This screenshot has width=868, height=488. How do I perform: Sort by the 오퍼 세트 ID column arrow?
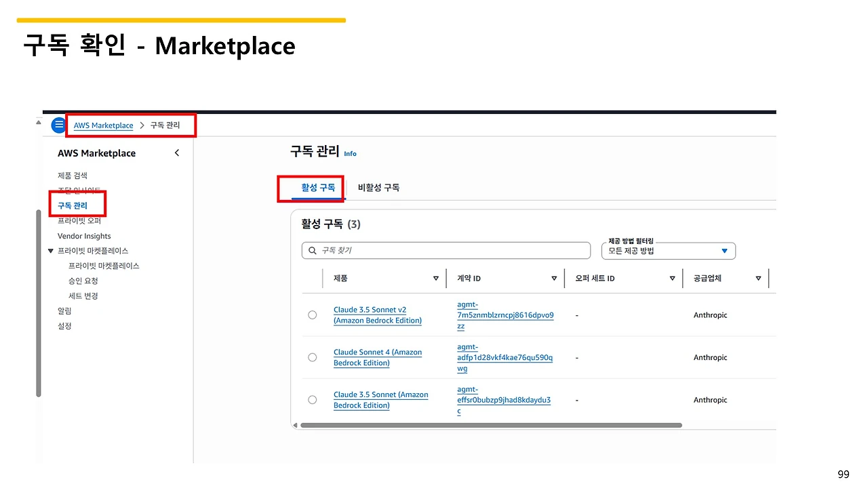click(x=672, y=279)
